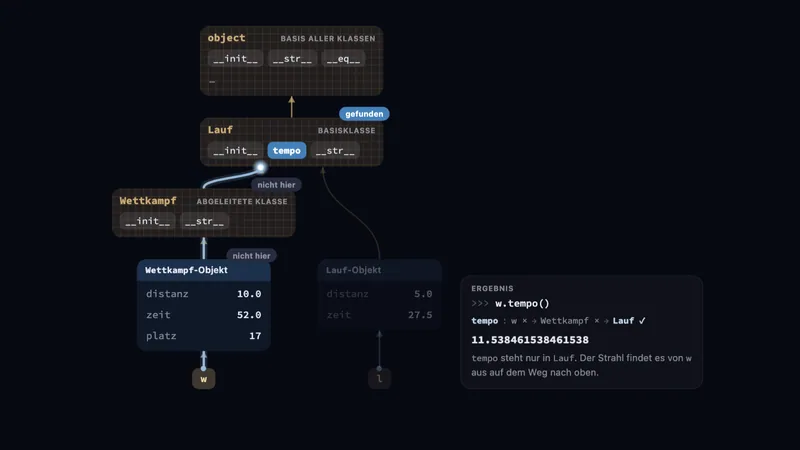Click the variable w node
Viewport: 800px width, 450px height.
[204, 379]
